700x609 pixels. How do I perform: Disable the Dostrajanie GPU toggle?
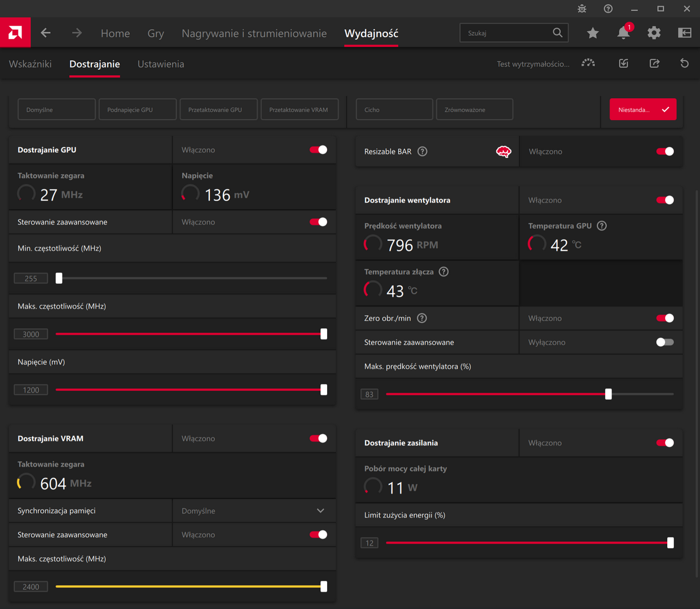[319, 149]
